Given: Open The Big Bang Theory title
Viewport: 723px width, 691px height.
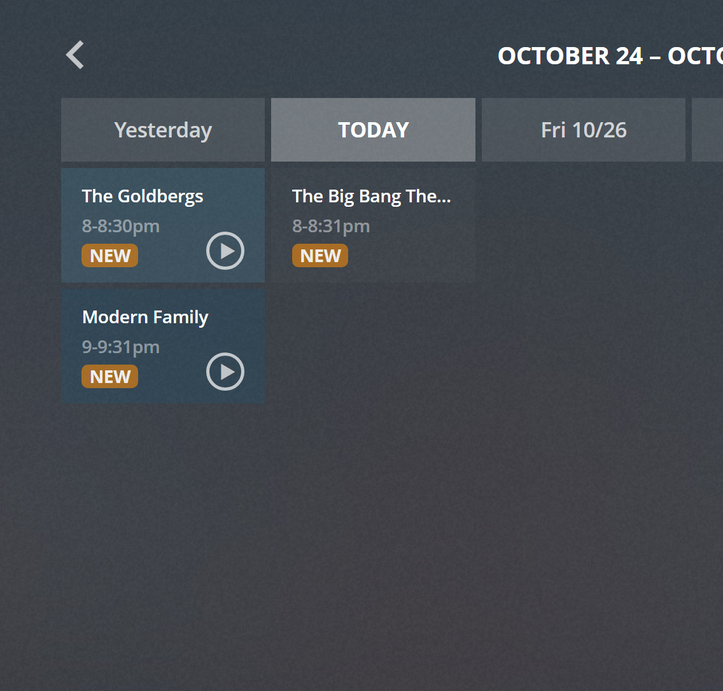Looking at the screenshot, I should (371, 196).
